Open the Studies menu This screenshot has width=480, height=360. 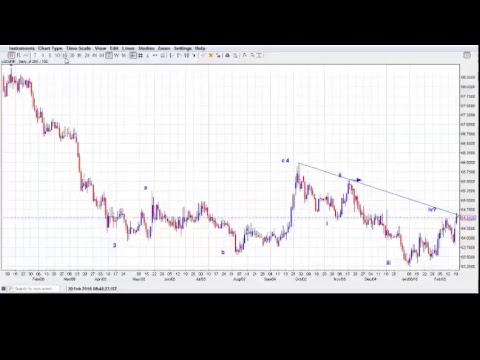(x=146, y=48)
